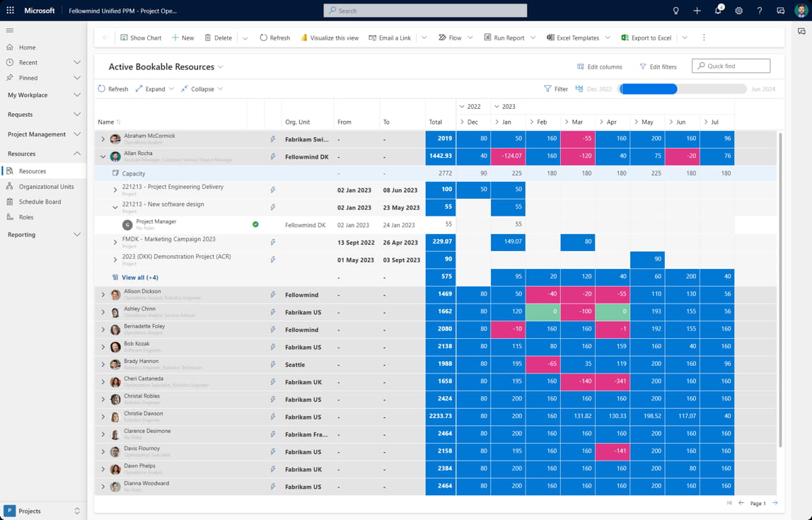Click Run Report
Viewport: 812px width, 520px height.
[x=504, y=37]
